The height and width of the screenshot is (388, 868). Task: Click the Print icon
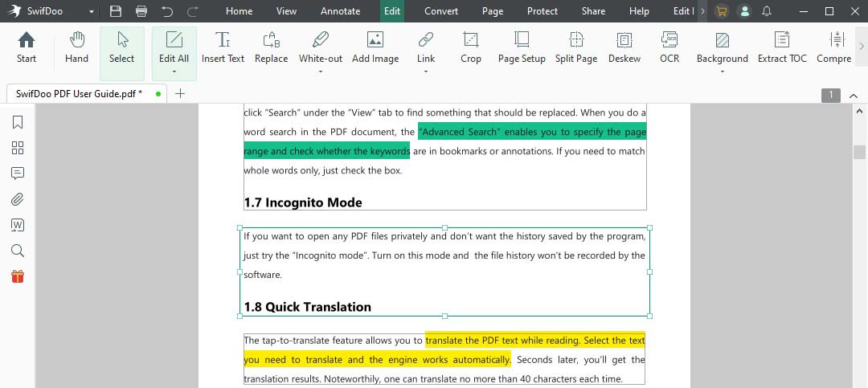point(141,11)
